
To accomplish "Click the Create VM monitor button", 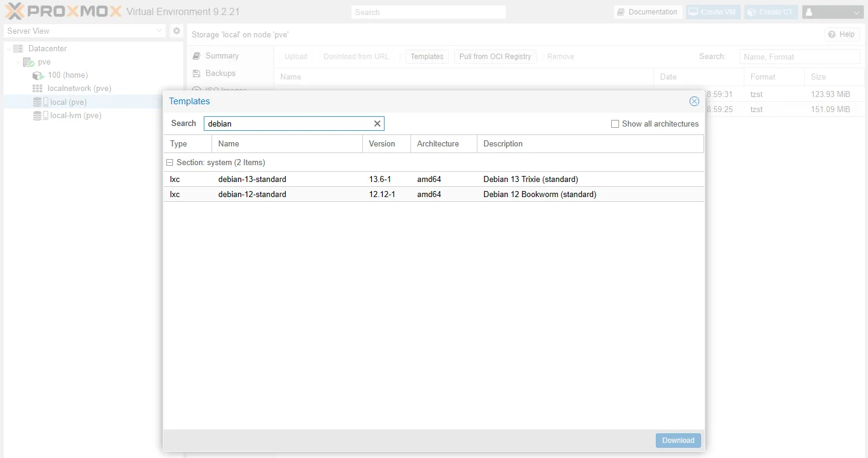I will [x=713, y=12].
